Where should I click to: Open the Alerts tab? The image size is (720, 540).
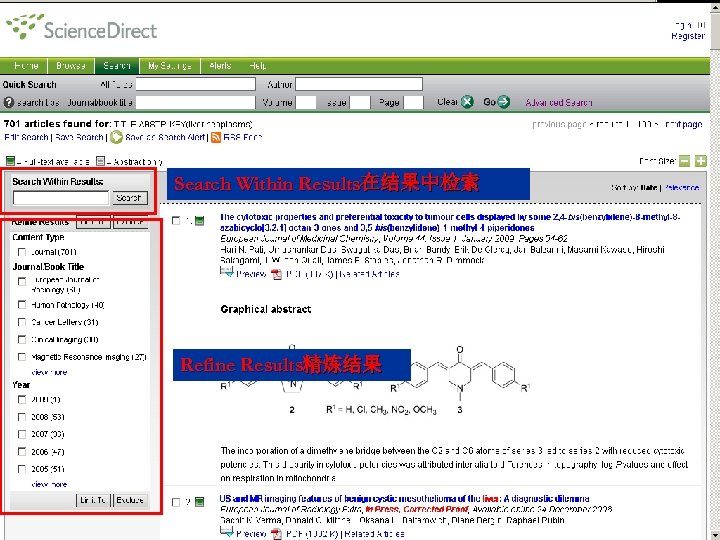pos(220,66)
